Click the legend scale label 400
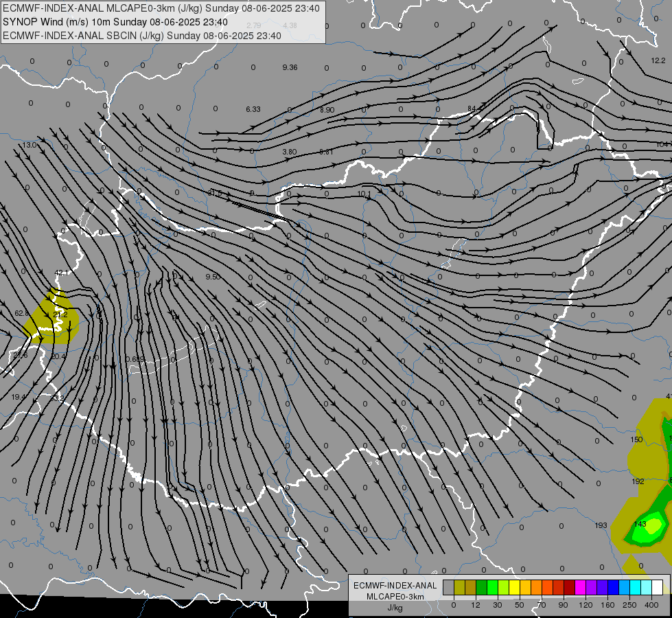 651,605
